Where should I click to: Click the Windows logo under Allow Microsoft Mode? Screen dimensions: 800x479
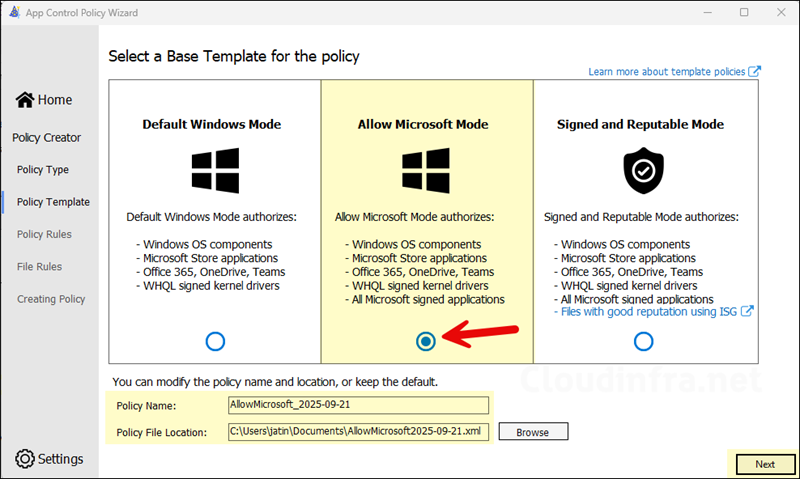coord(426,171)
